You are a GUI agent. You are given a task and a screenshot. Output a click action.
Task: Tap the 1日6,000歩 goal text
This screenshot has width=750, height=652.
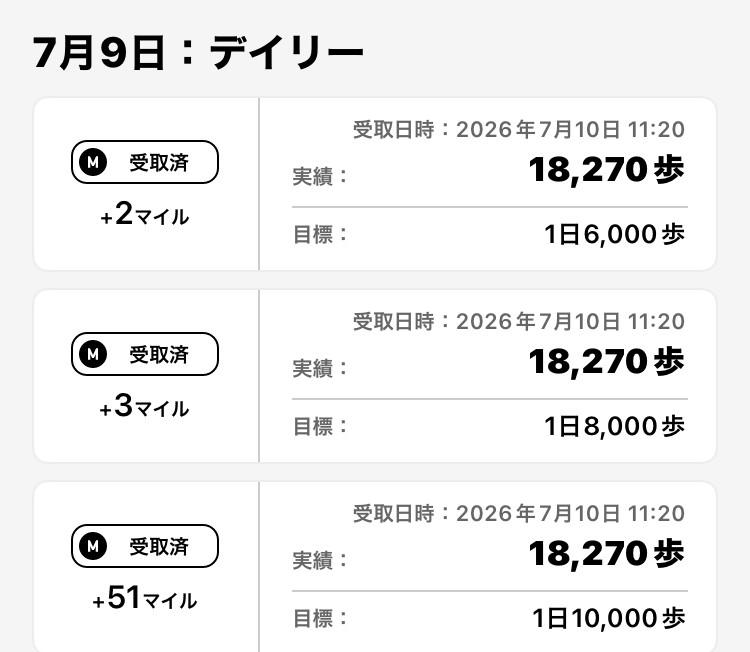click(614, 234)
